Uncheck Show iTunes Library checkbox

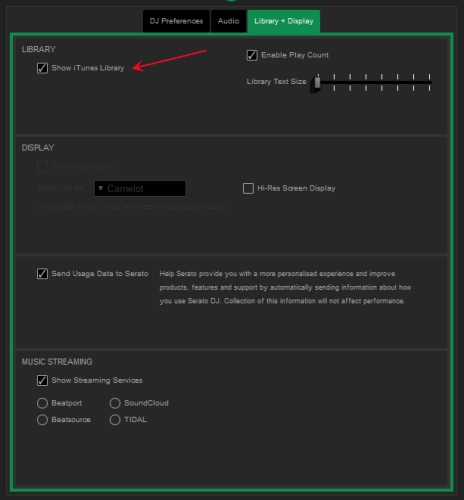[x=42, y=68]
